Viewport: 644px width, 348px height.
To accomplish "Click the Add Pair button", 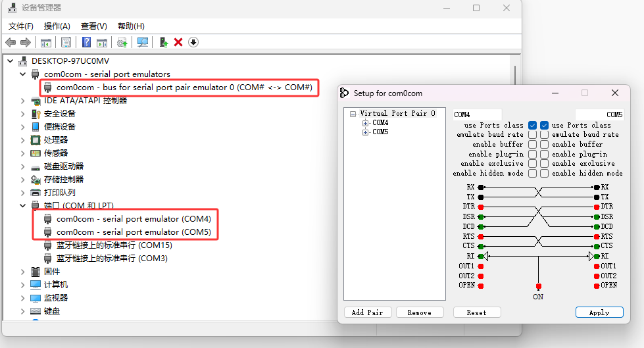I will point(368,312).
